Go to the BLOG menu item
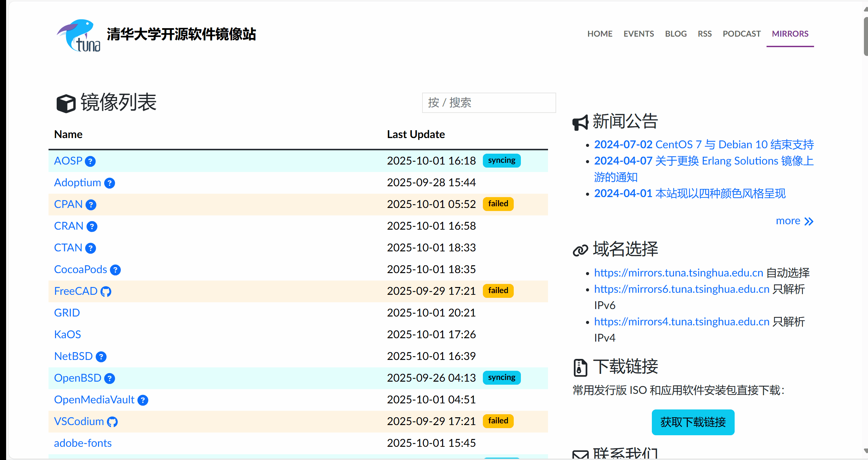 [x=676, y=34]
